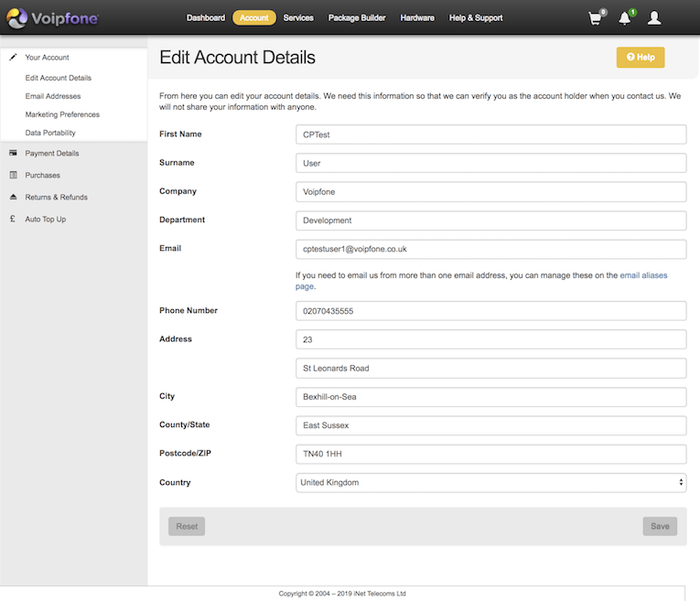Click the Surname input field

(x=491, y=164)
